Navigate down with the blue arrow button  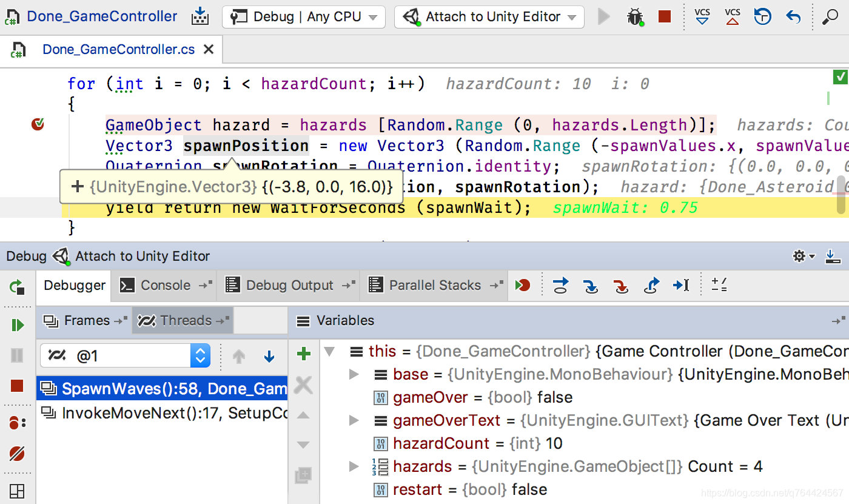[x=269, y=357]
